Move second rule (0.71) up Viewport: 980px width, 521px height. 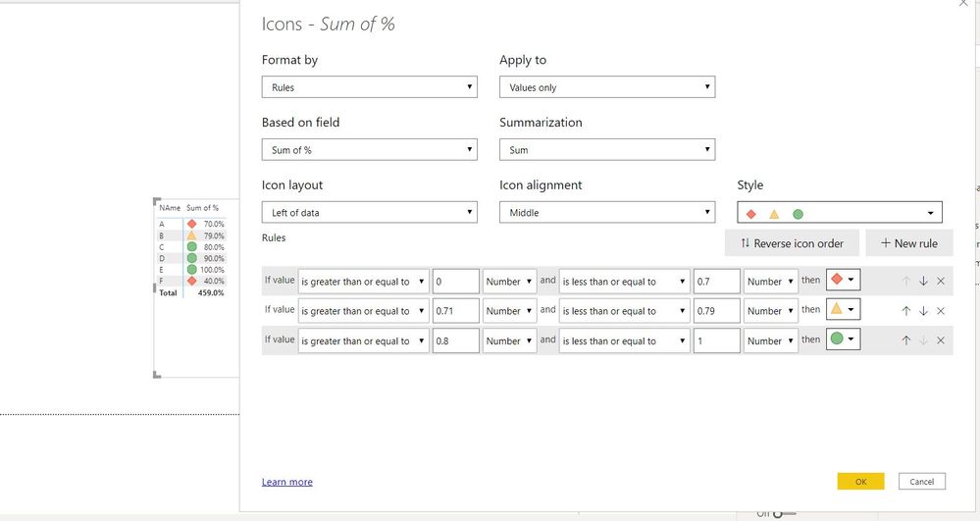[906, 311]
